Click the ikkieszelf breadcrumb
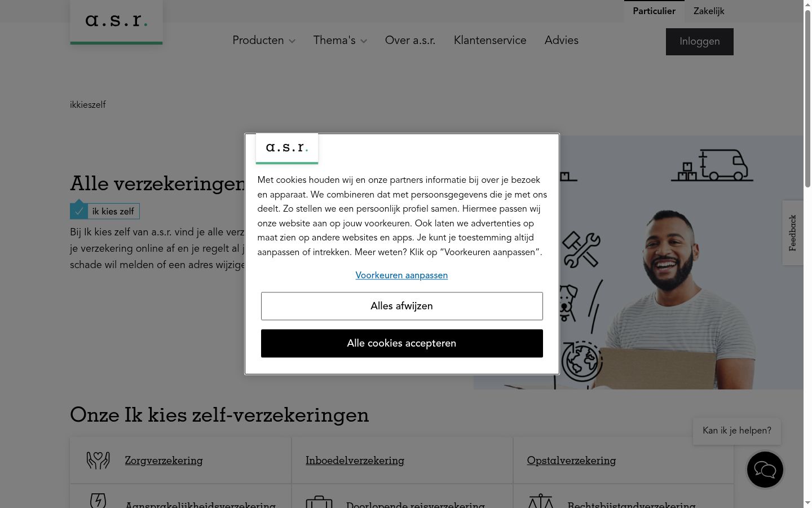This screenshot has width=812, height=508. pos(88,105)
